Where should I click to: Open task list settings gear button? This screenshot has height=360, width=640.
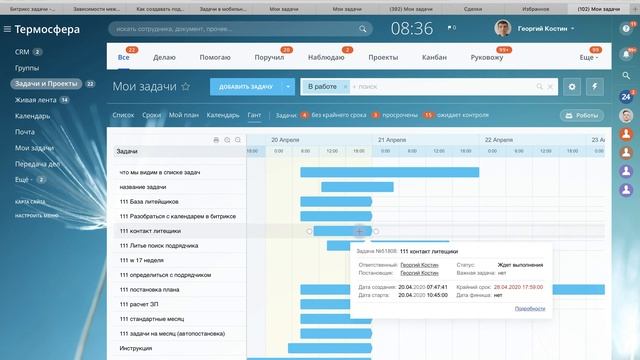(572, 87)
